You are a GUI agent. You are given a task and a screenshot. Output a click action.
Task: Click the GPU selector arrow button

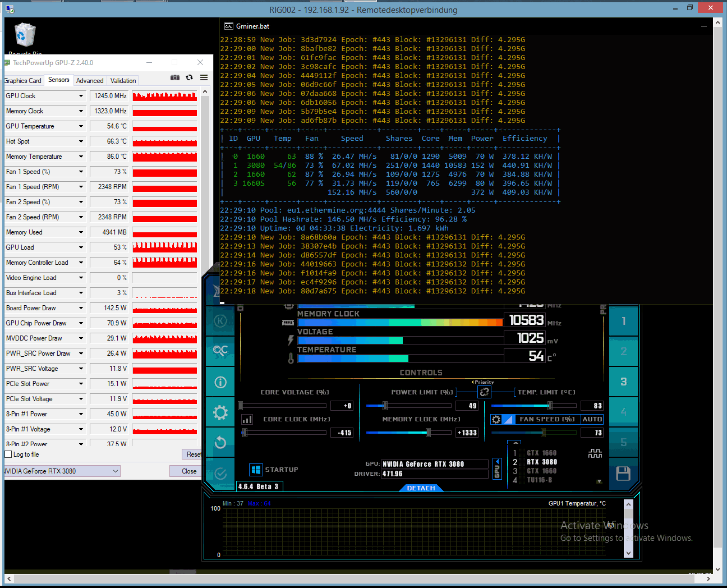[x=497, y=468]
